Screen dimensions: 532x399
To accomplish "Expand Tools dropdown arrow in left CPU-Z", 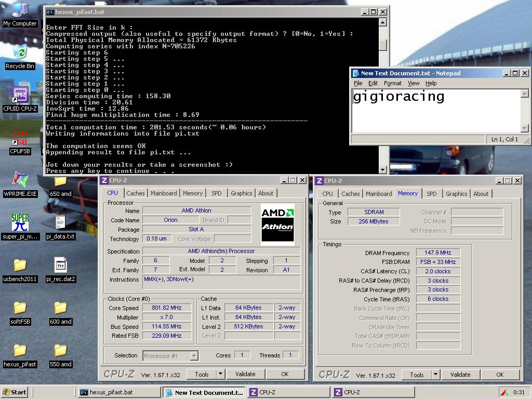I will (x=220, y=374).
